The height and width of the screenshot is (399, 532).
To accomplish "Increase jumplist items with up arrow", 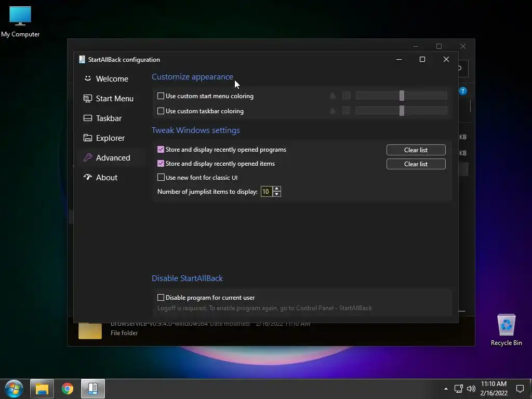I will tap(277, 189).
